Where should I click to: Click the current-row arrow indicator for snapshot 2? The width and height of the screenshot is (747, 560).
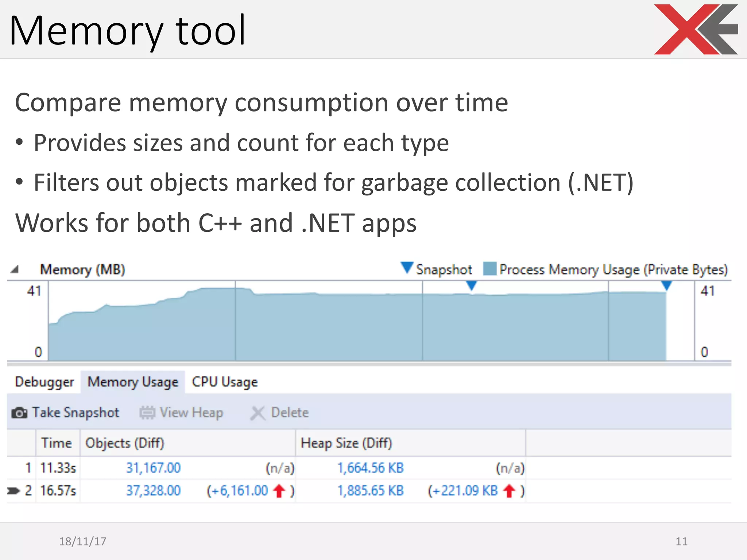[13, 491]
